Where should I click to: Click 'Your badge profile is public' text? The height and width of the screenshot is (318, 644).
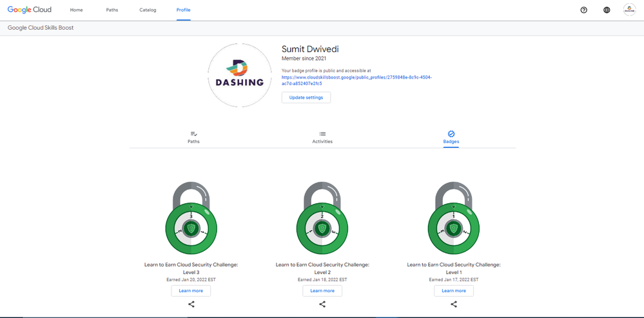click(326, 71)
